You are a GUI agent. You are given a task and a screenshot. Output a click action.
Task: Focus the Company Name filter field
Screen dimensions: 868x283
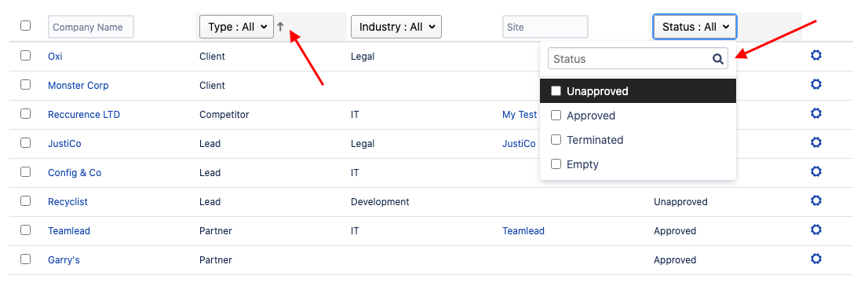pos(91,27)
